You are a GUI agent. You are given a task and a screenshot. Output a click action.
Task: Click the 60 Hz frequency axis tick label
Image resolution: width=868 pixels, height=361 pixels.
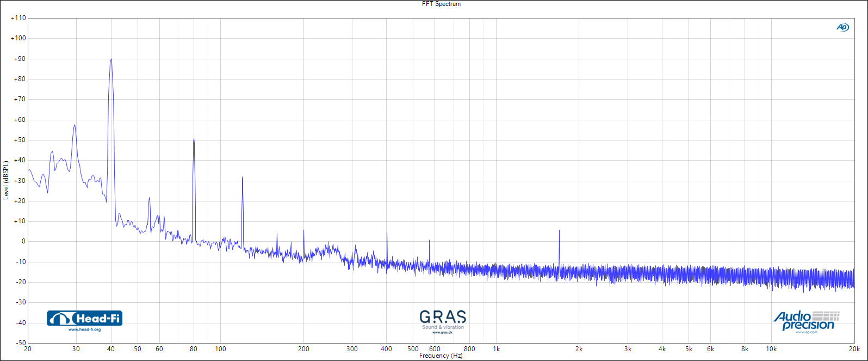(159, 349)
